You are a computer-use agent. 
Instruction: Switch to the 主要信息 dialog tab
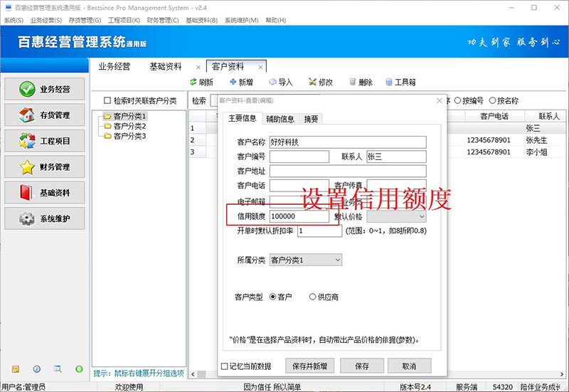[x=242, y=118]
